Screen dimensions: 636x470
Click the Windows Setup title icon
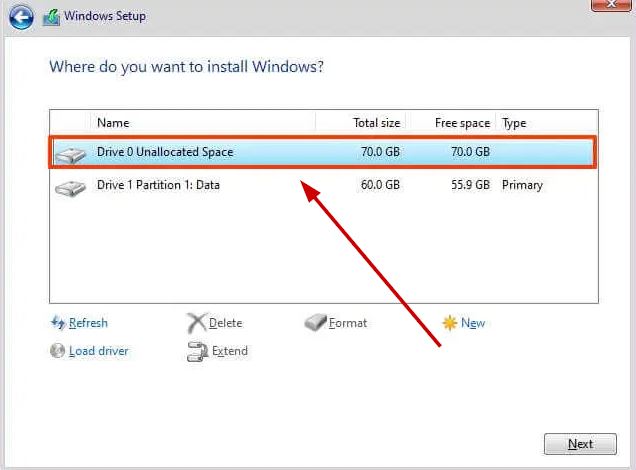point(51,16)
